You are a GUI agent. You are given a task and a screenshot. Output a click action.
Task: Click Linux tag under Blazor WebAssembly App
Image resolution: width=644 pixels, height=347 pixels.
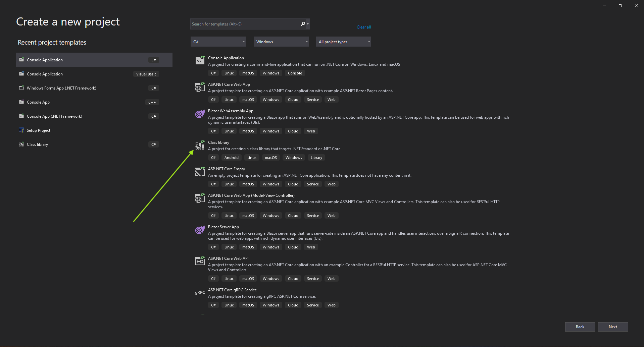coord(229,131)
